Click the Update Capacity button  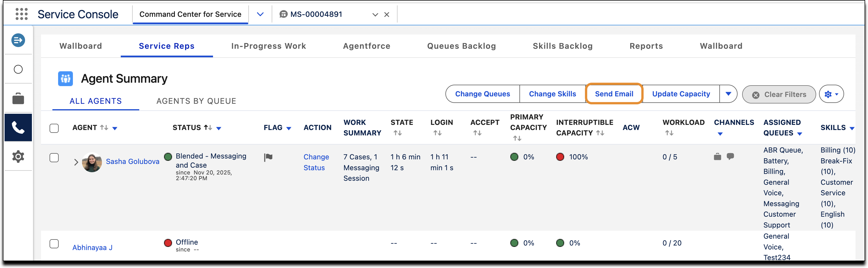pyautogui.click(x=681, y=94)
